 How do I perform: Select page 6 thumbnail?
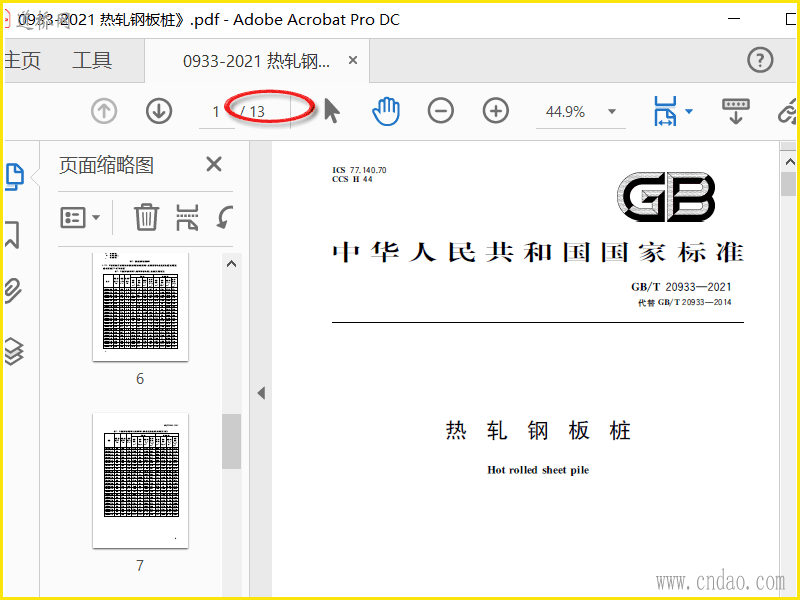click(x=140, y=307)
